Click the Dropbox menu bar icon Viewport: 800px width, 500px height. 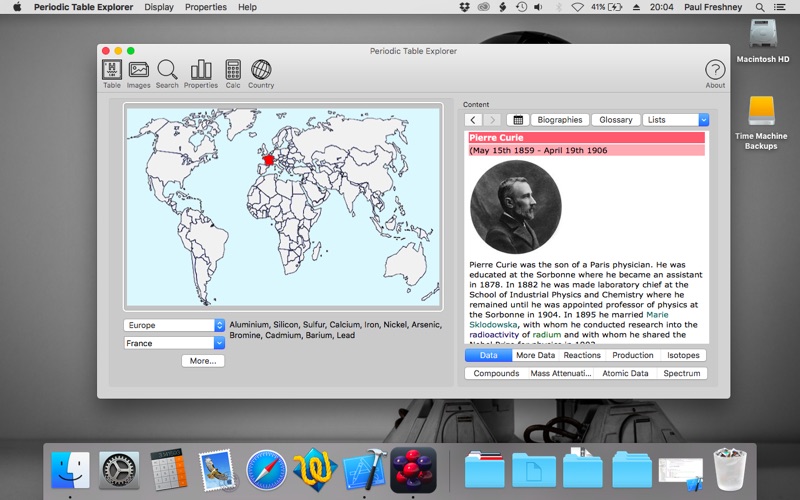[x=464, y=7]
